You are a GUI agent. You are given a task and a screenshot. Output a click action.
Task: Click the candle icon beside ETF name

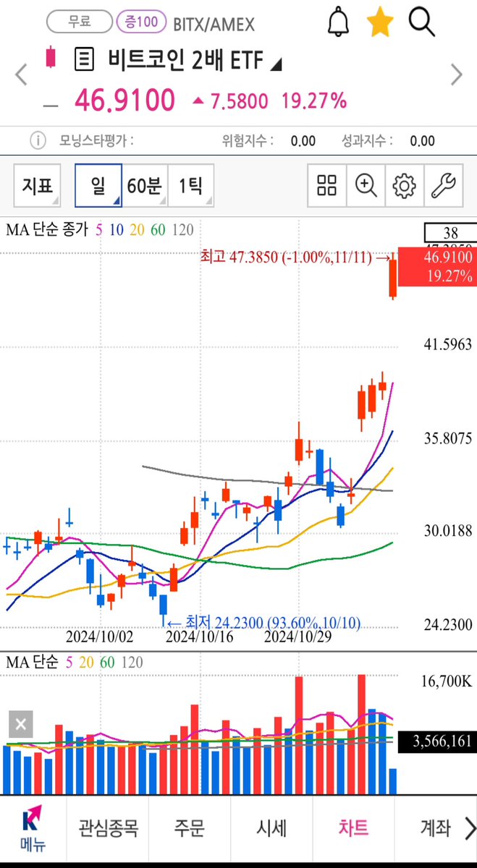click(x=51, y=57)
